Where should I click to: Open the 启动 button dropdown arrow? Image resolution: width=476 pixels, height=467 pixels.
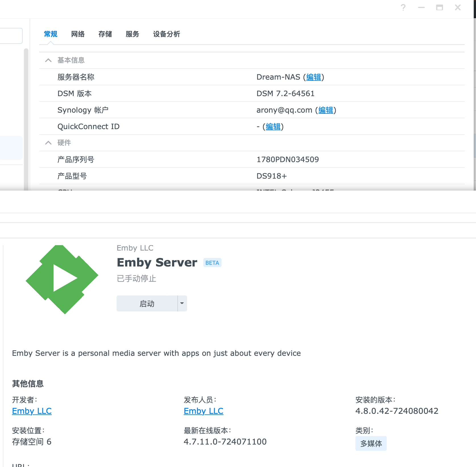(x=182, y=303)
